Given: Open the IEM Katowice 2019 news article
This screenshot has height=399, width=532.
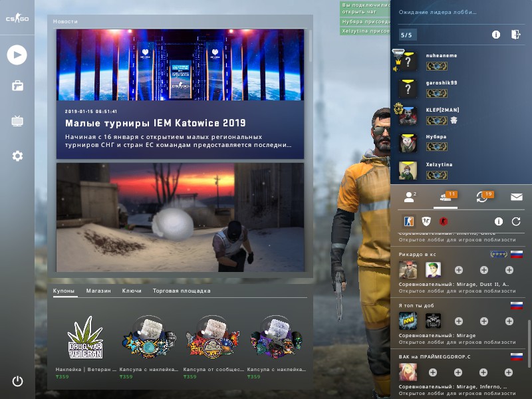Looking at the screenshot, I should coord(180,94).
